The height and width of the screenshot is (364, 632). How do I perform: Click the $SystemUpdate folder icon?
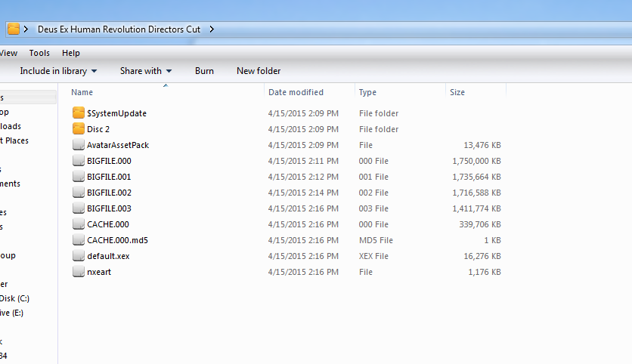coord(79,113)
